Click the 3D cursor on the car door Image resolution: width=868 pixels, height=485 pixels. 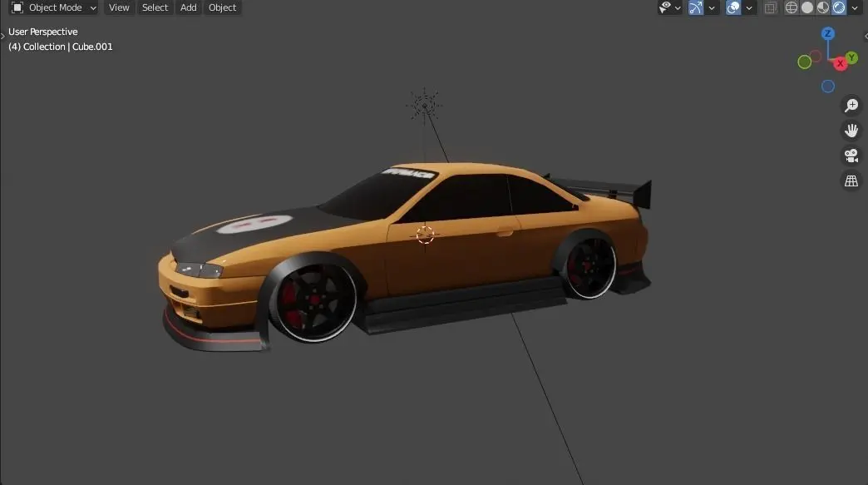[425, 235]
